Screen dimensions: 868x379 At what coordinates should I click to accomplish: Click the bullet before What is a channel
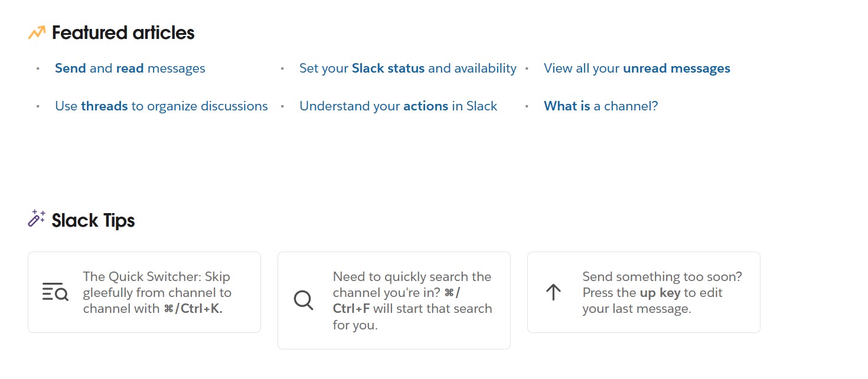pos(527,106)
